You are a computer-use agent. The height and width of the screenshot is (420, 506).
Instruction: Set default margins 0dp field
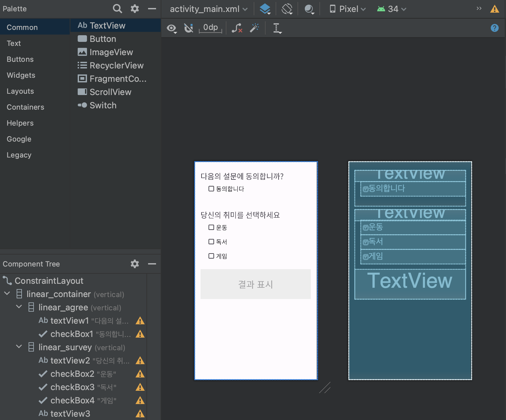pos(211,28)
